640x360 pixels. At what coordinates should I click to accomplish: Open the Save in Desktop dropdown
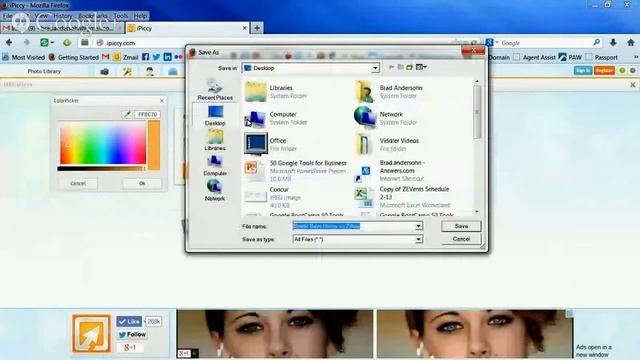tap(375, 68)
